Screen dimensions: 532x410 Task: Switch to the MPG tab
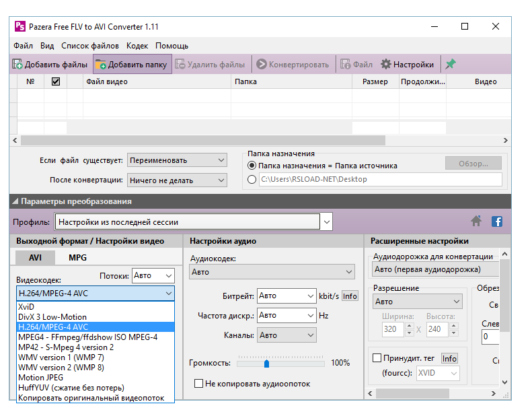(77, 257)
